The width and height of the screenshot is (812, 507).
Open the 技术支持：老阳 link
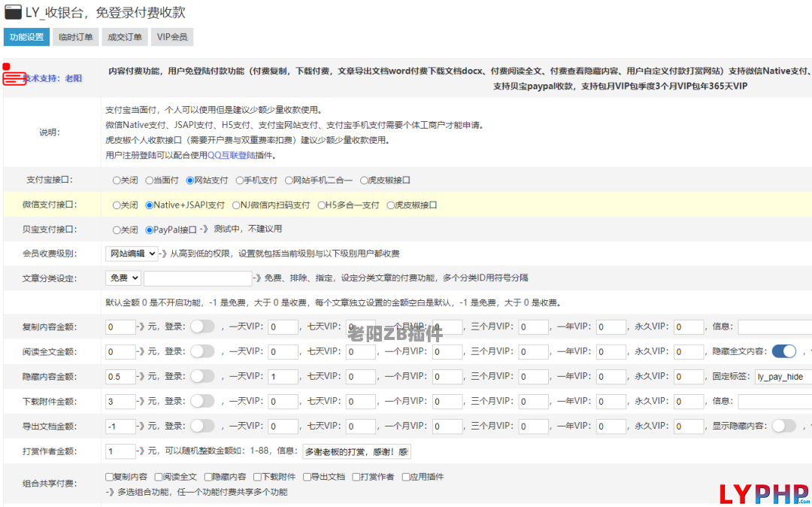point(52,78)
